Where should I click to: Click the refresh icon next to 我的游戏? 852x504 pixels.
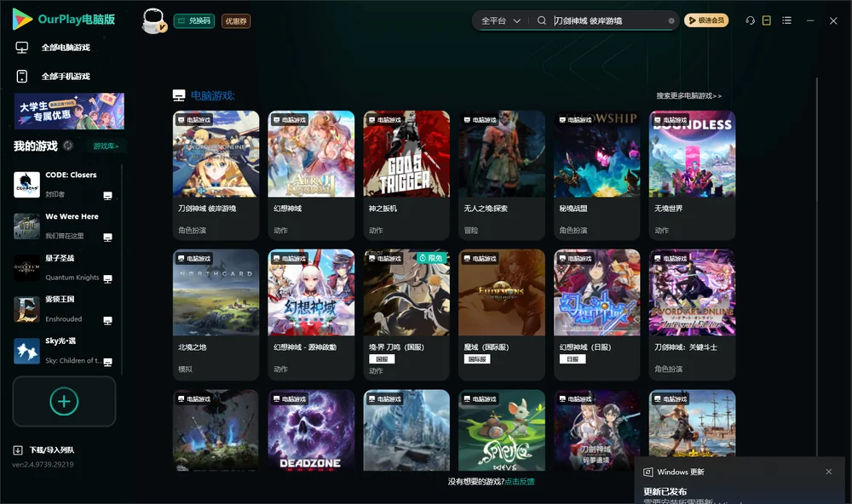[68, 146]
